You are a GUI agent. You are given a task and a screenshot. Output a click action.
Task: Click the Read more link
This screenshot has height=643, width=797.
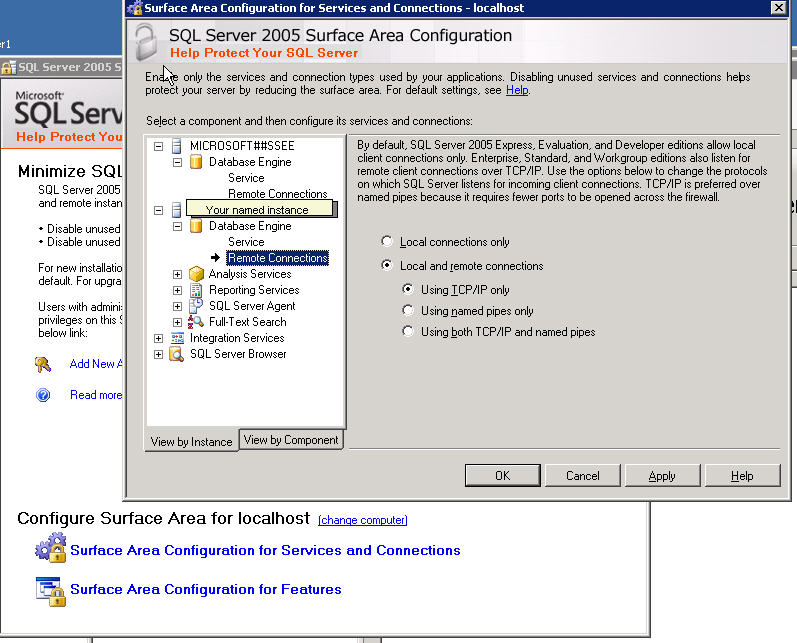pos(96,395)
